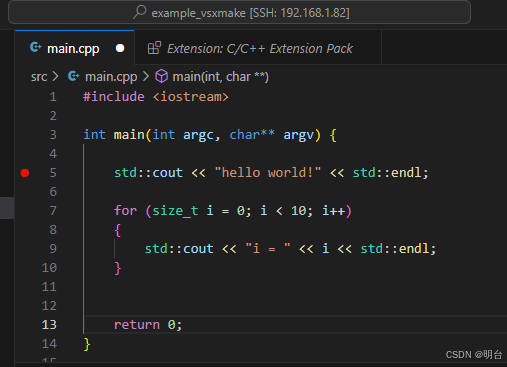507x367 pixels.
Task: Click the unsaved dot on main.cpp tab
Action: [x=120, y=48]
